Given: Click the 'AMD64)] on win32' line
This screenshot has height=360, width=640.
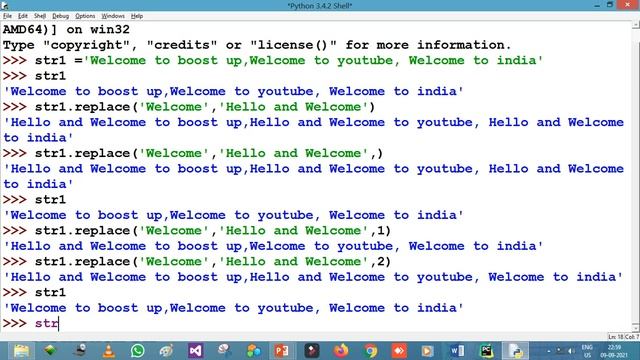Looking at the screenshot, I should [66, 29].
